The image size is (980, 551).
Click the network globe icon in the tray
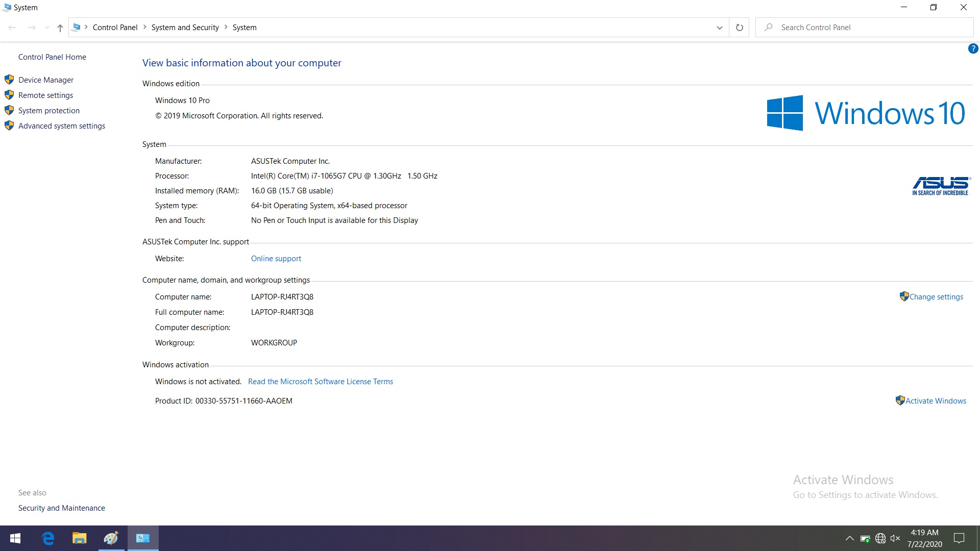[x=880, y=538]
